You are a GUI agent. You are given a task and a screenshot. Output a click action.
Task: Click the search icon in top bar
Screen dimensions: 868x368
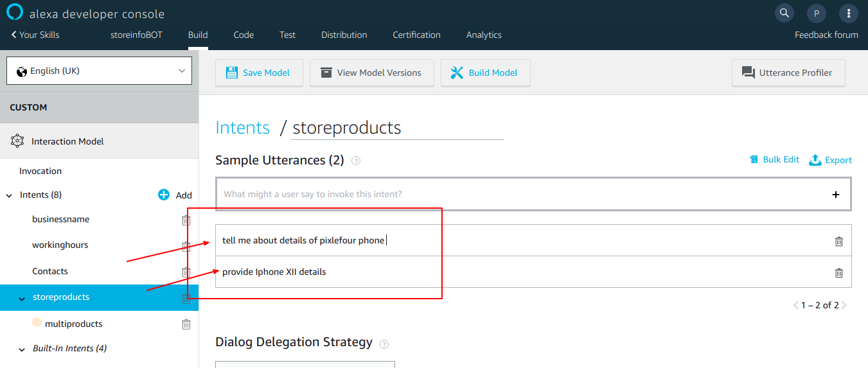(783, 13)
